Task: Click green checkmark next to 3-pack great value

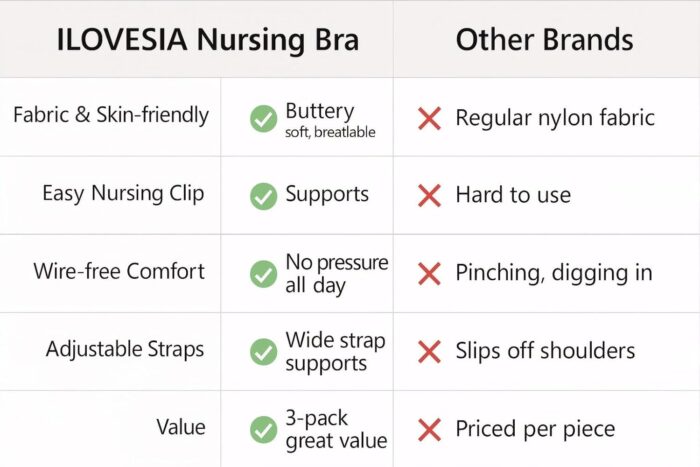Action: [263, 429]
